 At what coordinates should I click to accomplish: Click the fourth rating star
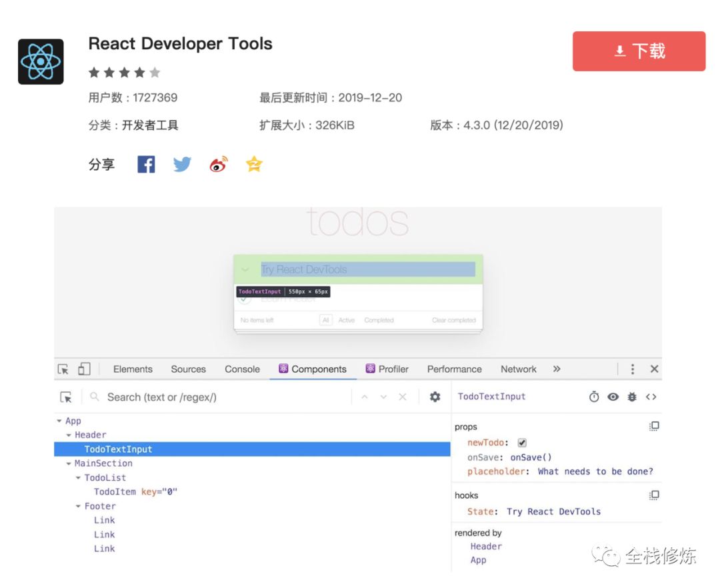[x=139, y=72]
